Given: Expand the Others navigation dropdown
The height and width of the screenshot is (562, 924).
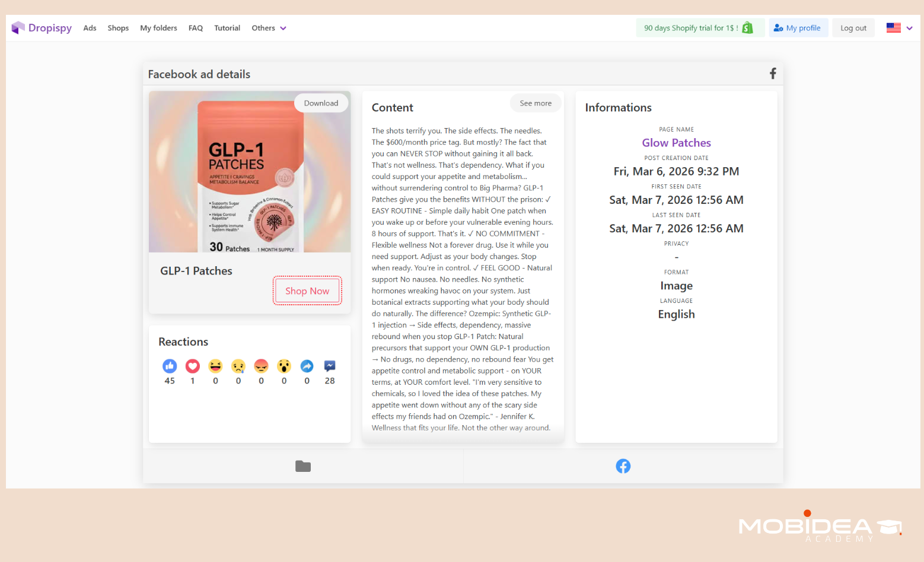Looking at the screenshot, I should (x=268, y=28).
